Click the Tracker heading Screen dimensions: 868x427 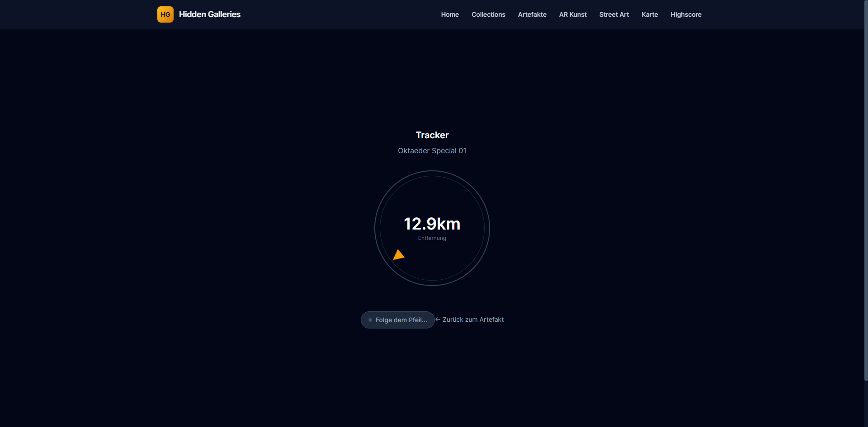(432, 135)
